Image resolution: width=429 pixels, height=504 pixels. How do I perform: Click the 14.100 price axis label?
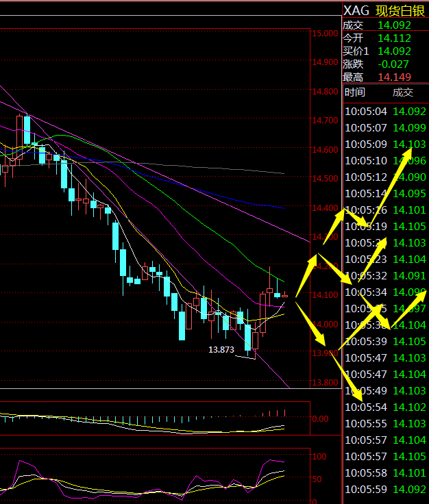point(325,295)
